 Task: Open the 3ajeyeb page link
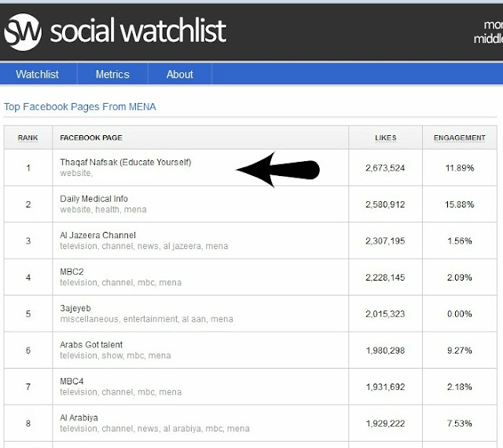75,308
